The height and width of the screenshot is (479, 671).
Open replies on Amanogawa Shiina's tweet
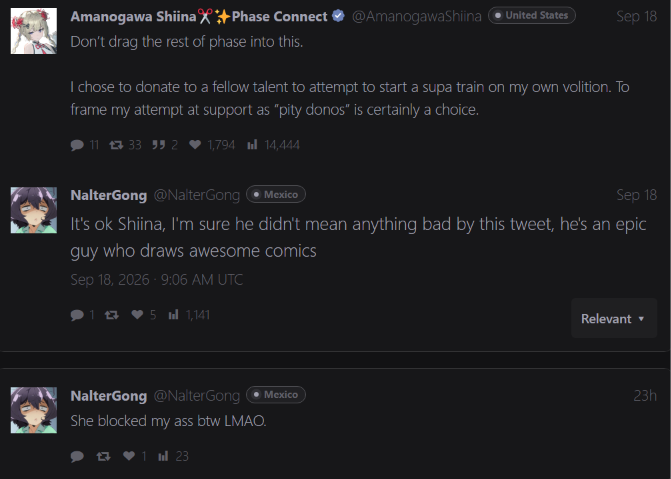pyautogui.click(x=77, y=145)
